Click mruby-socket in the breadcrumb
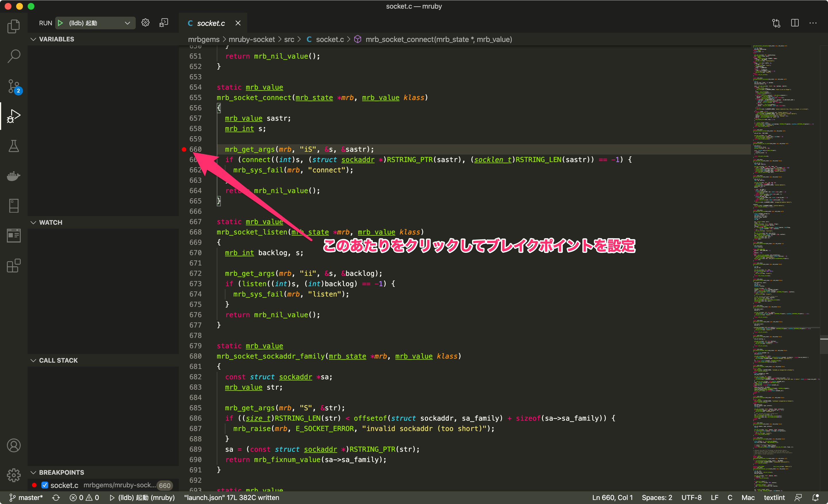This screenshot has height=504, width=828. [x=252, y=39]
